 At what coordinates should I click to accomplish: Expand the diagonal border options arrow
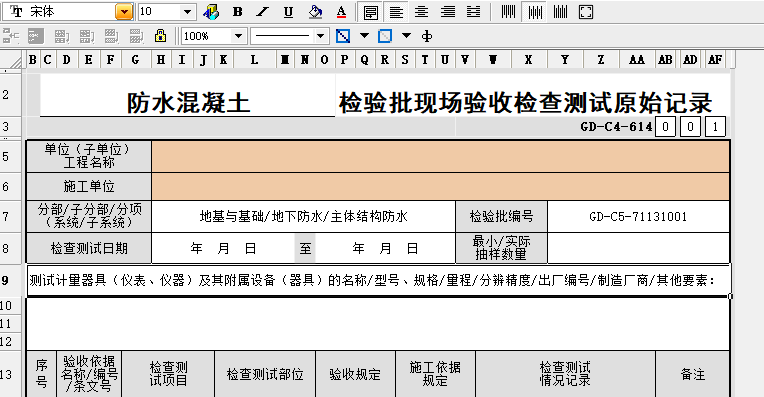coord(364,36)
